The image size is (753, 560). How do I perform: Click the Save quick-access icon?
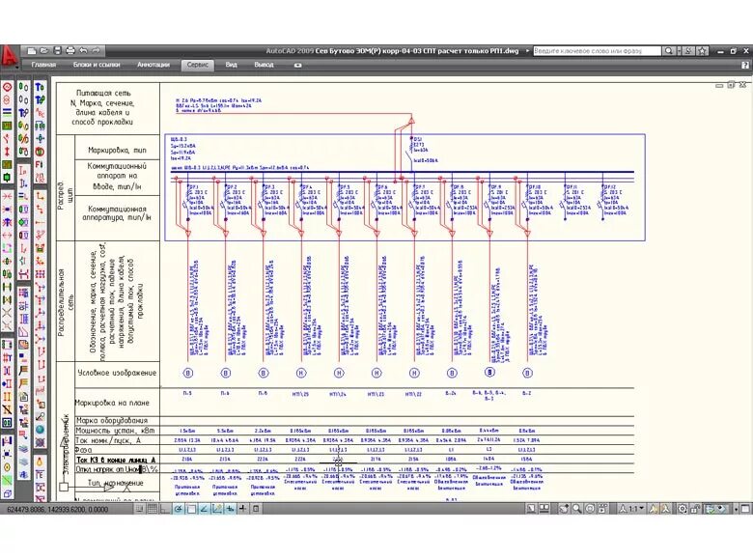click(57, 50)
